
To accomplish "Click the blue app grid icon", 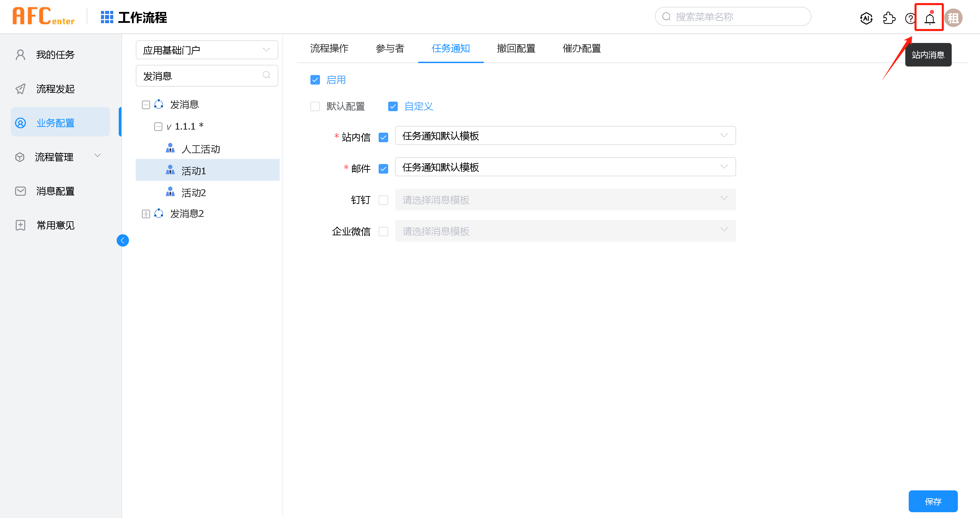I will pyautogui.click(x=106, y=17).
